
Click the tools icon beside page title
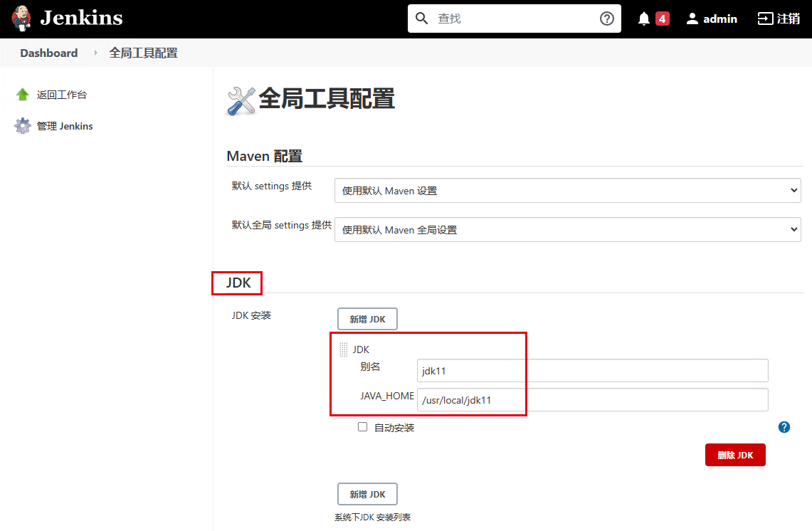[x=241, y=101]
